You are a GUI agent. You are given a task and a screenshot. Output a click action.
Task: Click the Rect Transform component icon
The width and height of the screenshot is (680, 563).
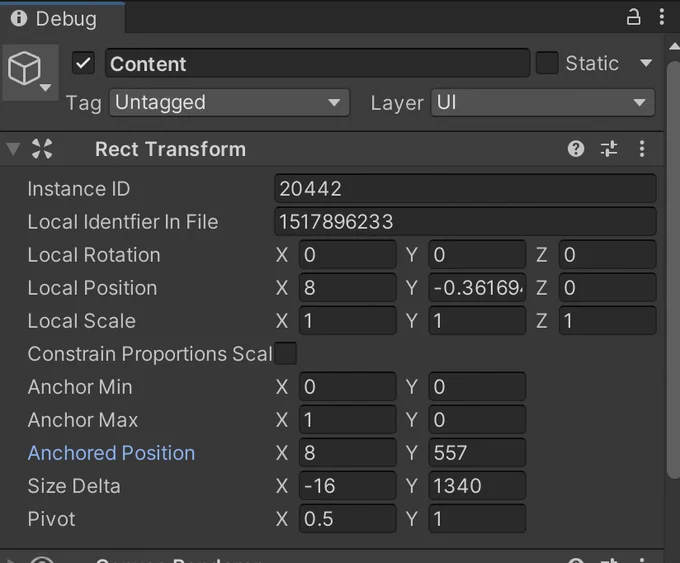point(42,149)
